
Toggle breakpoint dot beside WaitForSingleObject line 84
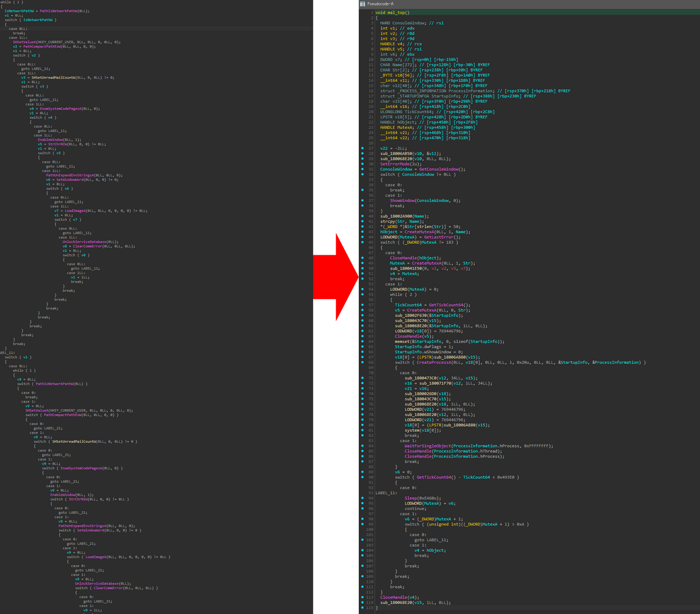pos(362,446)
